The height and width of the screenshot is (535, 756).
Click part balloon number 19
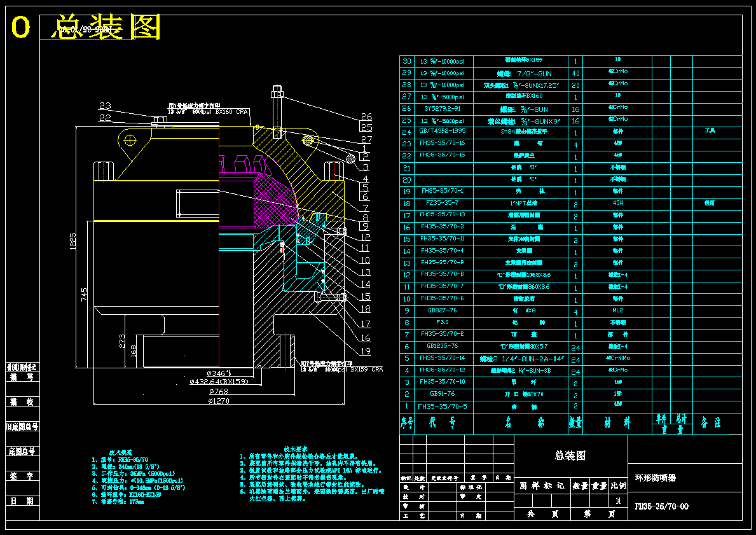366,351
